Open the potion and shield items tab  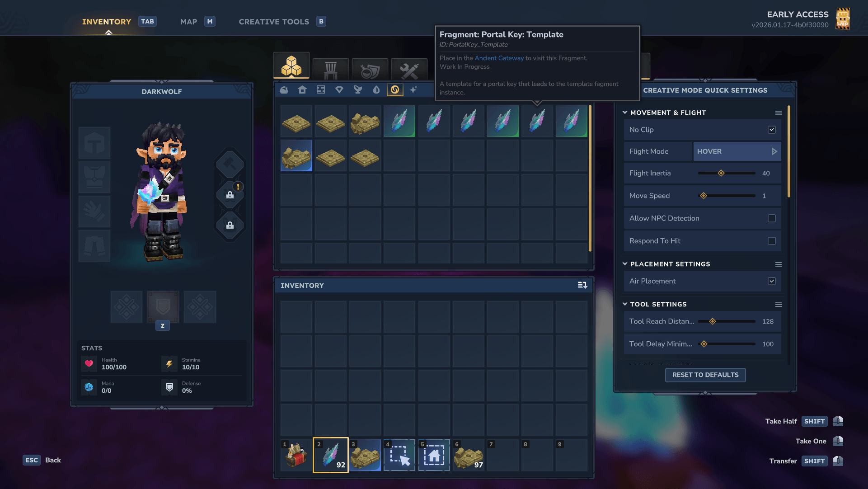pos(370,70)
